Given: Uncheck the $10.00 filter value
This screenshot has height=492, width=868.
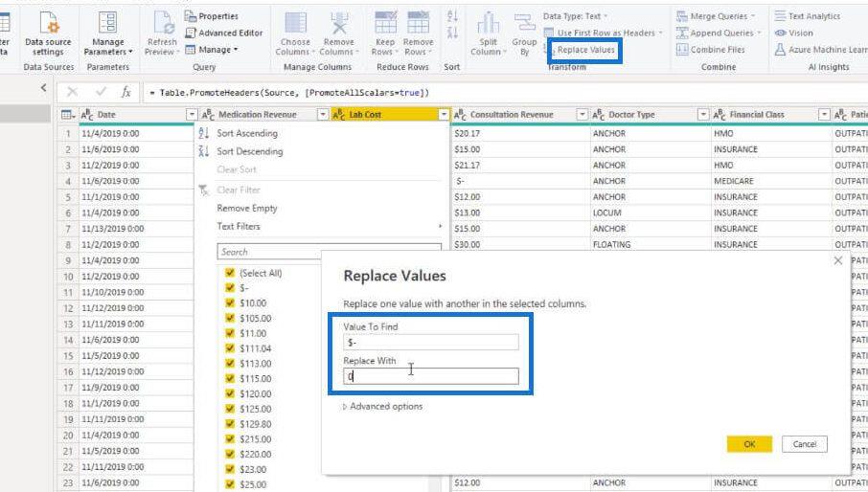Looking at the screenshot, I should [230, 302].
